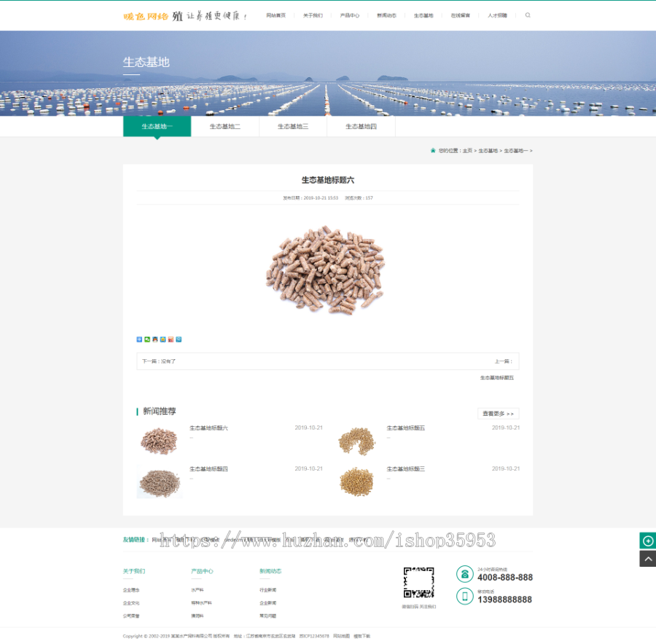Click footer heading 产品中心
The width and height of the screenshot is (656, 644).
(202, 571)
